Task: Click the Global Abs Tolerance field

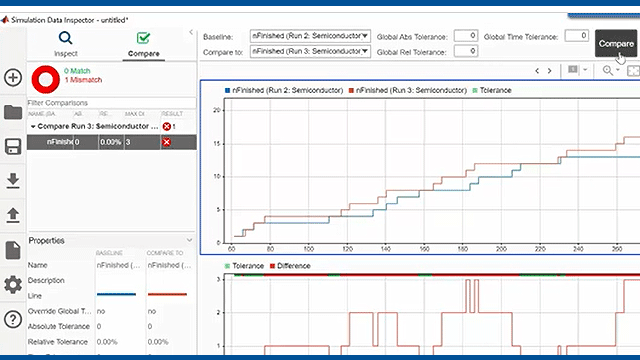Action: coord(466,36)
